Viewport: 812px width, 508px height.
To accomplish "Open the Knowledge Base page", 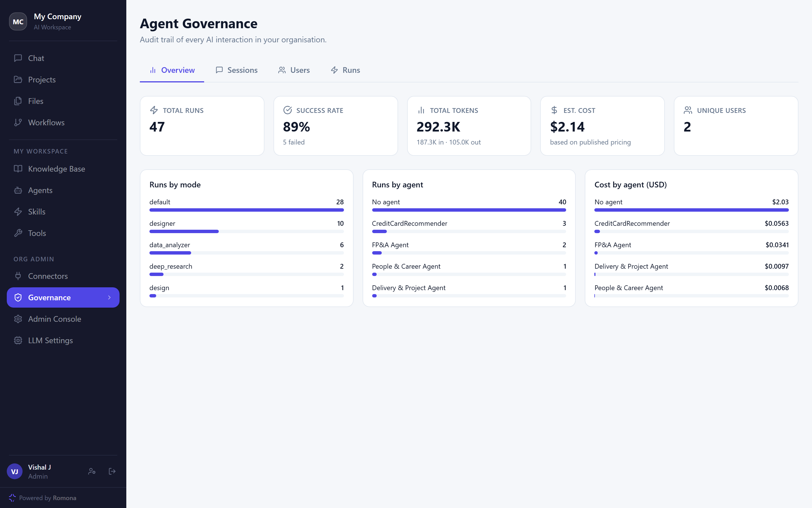I will coord(63,169).
